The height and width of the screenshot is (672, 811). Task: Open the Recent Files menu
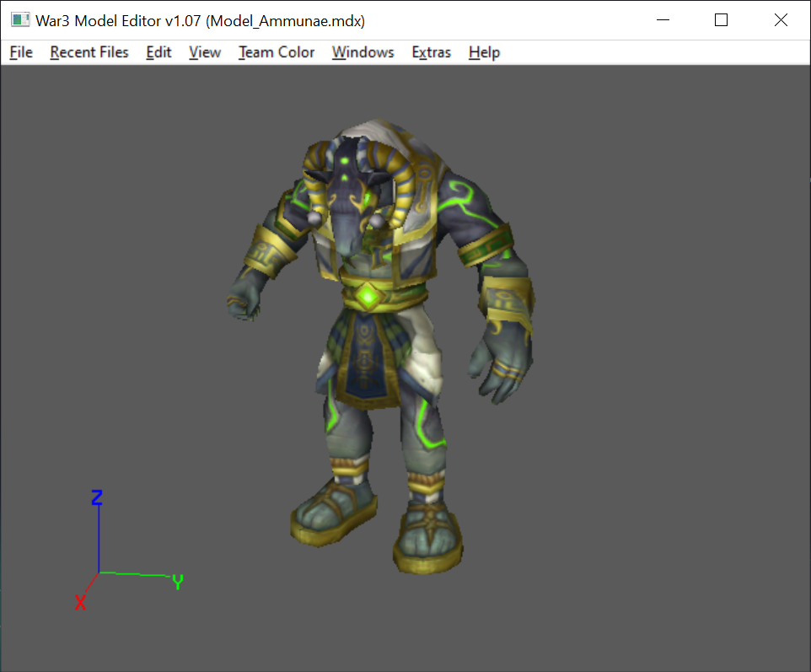coord(89,52)
